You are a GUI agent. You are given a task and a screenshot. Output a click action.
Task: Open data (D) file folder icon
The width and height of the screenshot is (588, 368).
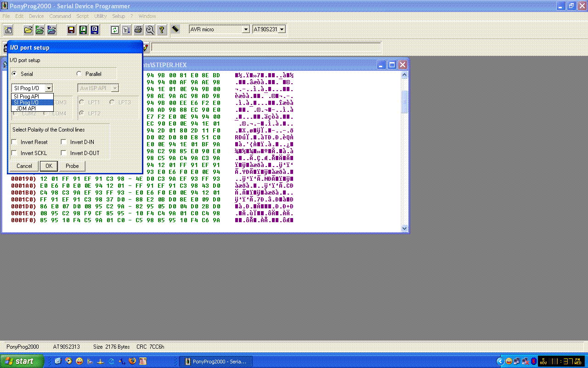pyautogui.click(x=51, y=30)
